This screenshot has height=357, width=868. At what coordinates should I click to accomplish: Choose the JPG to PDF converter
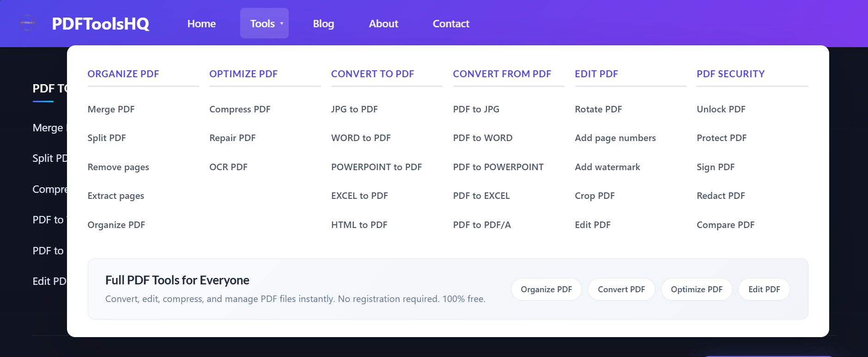pyautogui.click(x=354, y=109)
